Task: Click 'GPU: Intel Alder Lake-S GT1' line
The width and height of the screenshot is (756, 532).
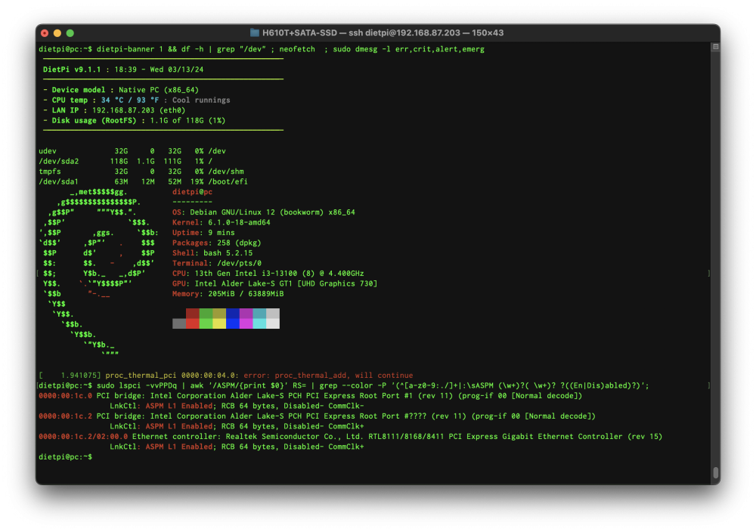Action: pos(274,283)
